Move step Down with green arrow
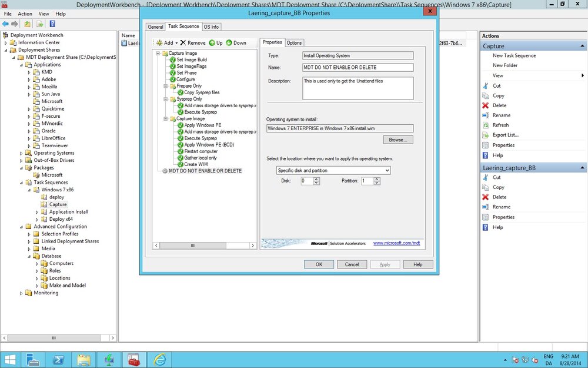Viewport: 588px width, 368px height. (236, 43)
